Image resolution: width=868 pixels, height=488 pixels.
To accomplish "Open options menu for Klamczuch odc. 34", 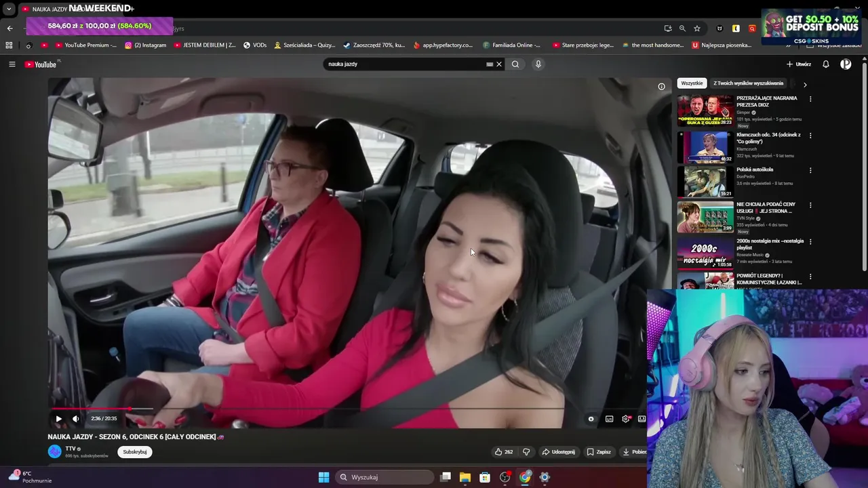I will (810, 136).
